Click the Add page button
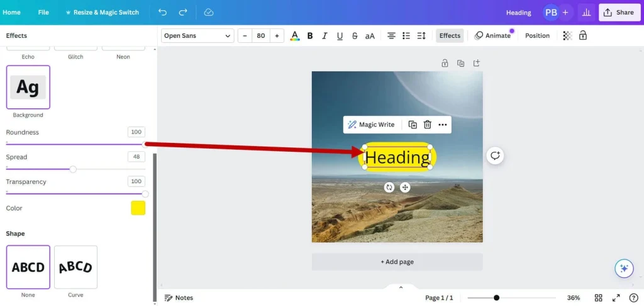 point(397,262)
